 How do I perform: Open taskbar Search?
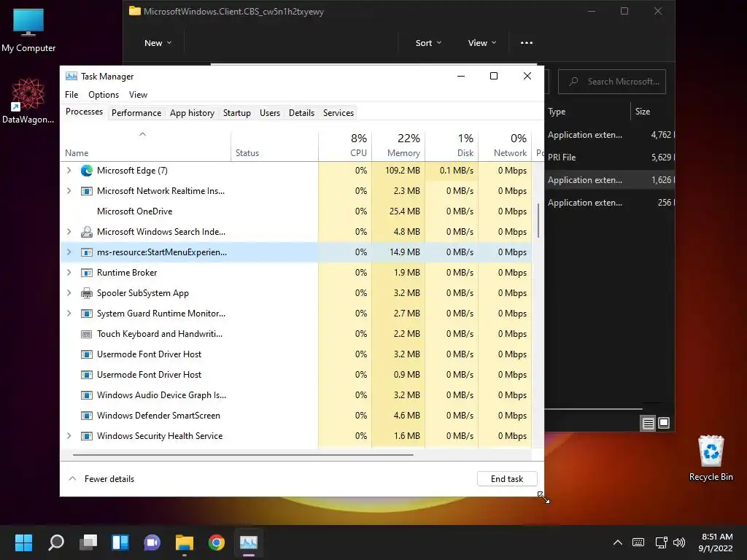click(55, 542)
